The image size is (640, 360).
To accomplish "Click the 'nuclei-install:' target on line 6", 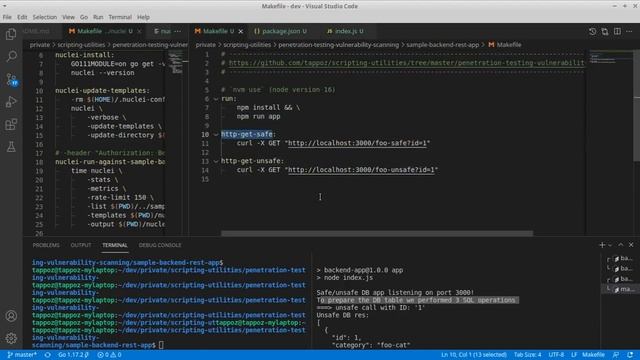I will 84,55.
